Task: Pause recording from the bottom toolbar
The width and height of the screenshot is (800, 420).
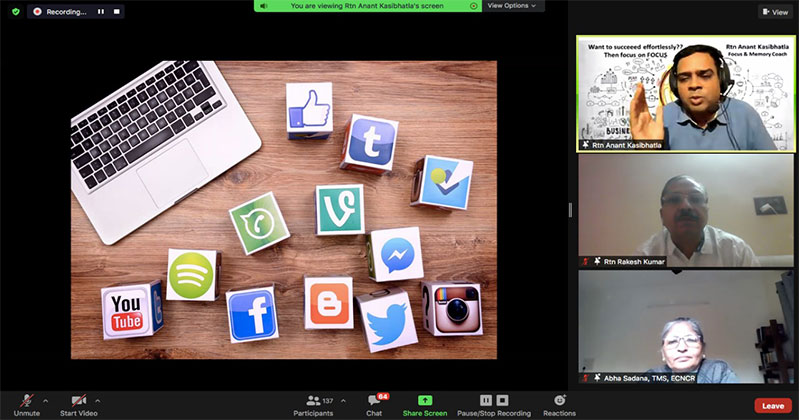Action: pos(486,400)
